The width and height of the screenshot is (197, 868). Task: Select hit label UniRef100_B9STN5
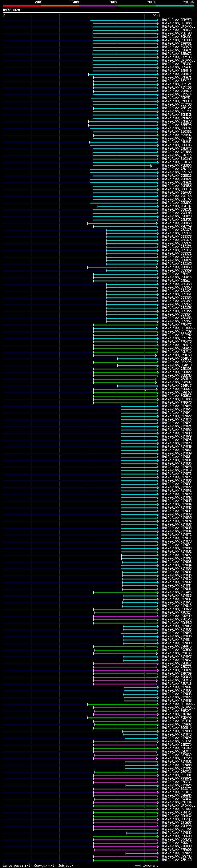177,338
